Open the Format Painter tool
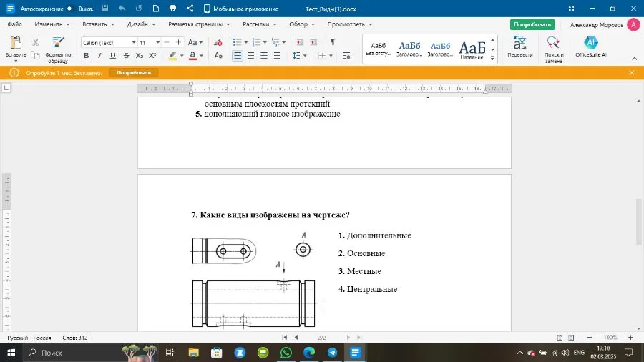 (x=57, y=49)
